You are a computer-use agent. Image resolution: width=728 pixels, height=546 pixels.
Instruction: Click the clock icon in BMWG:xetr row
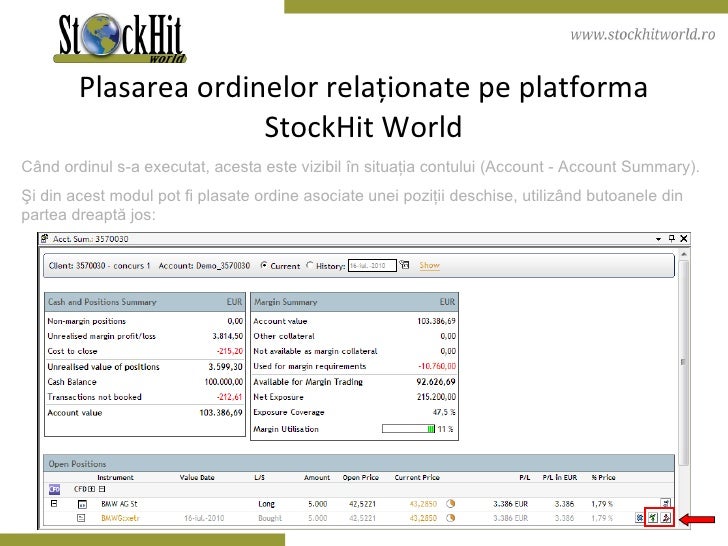tap(450, 518)
